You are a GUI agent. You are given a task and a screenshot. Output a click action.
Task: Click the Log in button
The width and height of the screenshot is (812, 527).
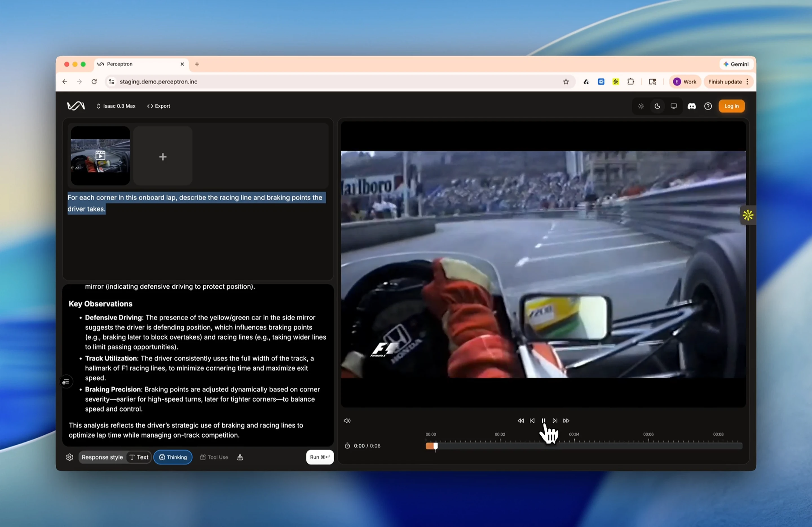click(x=731, y=106)
